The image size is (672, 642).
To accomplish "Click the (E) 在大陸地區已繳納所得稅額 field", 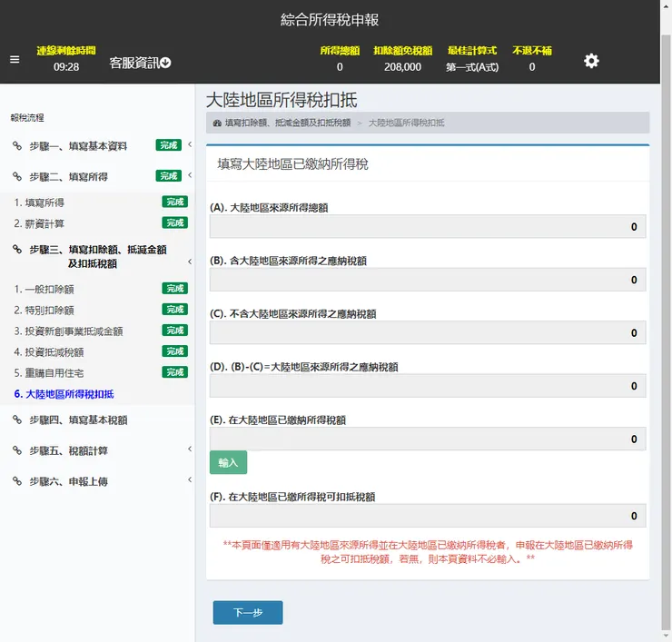I will click(428, 439).
